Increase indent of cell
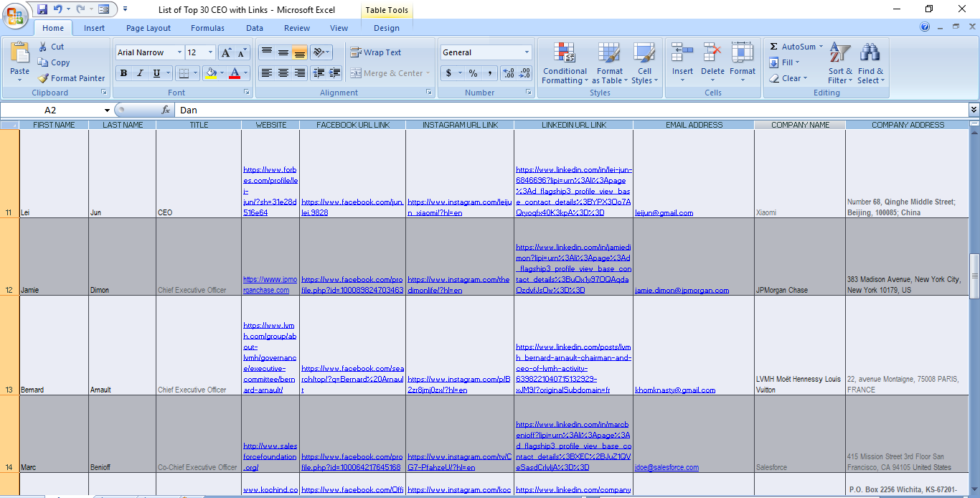 click(x=334, y=73)
